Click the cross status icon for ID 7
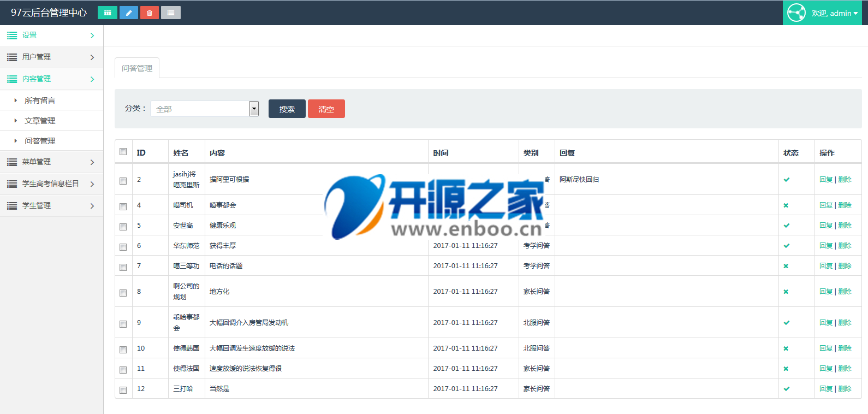Viewport: 868px width, 414px height. click(786, 266)
